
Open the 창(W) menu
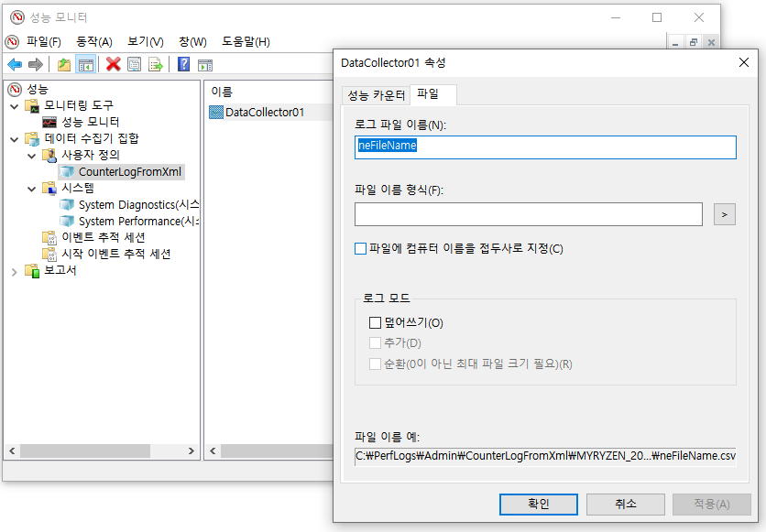[x=192, y=42]
